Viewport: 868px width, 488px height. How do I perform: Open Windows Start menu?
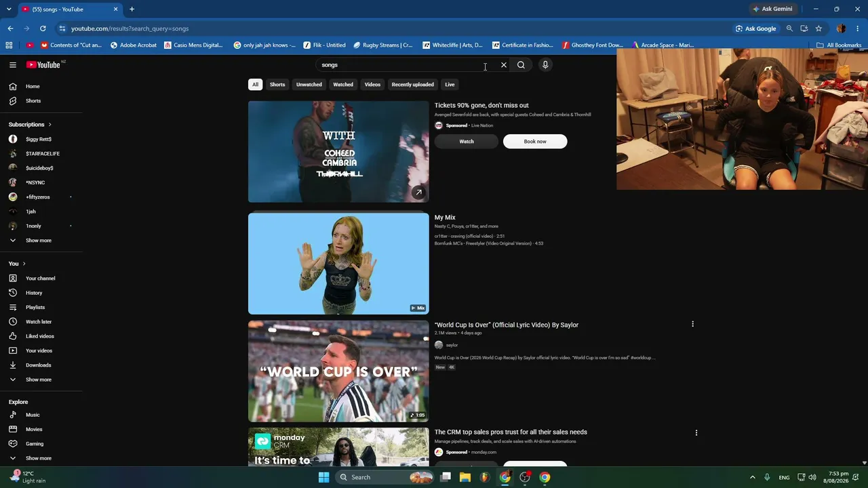(324, 477)
